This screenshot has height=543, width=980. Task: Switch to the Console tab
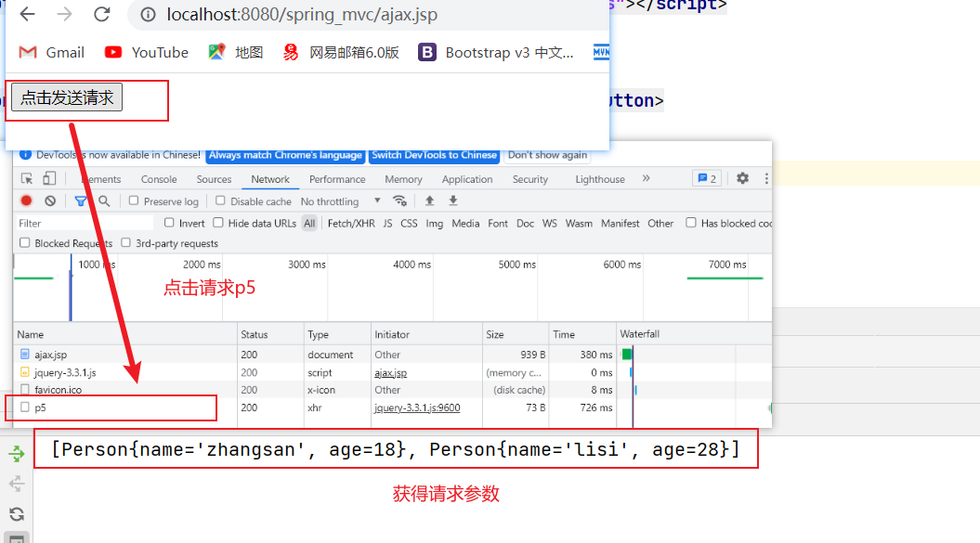pos(159,179)
